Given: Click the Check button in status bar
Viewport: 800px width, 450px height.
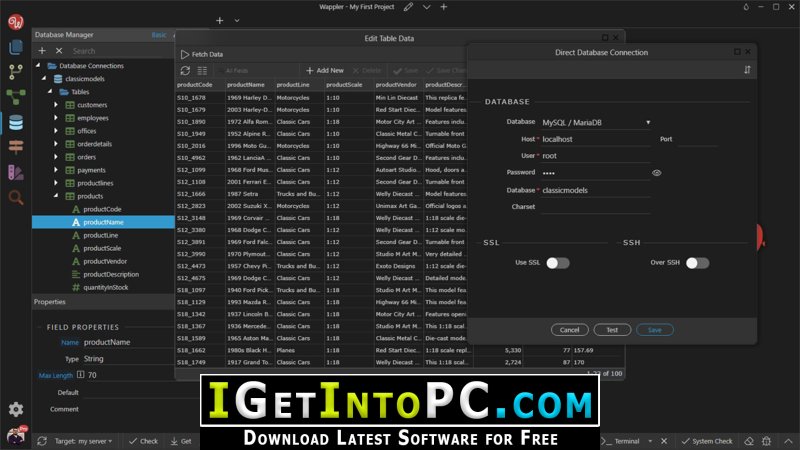Looking at the screenshot, I should [143, 441].
